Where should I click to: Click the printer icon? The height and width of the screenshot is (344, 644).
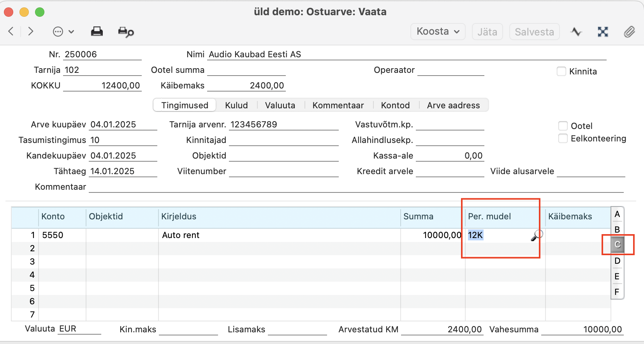point(97,32)
